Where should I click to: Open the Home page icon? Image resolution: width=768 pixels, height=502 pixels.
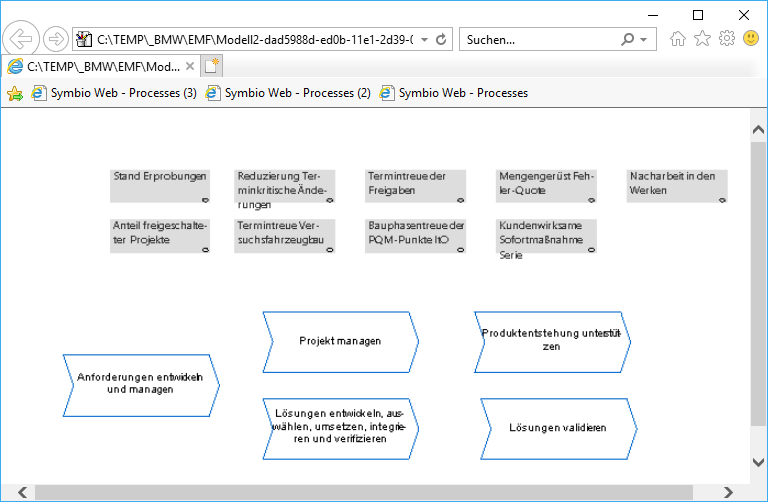(678, 38)
